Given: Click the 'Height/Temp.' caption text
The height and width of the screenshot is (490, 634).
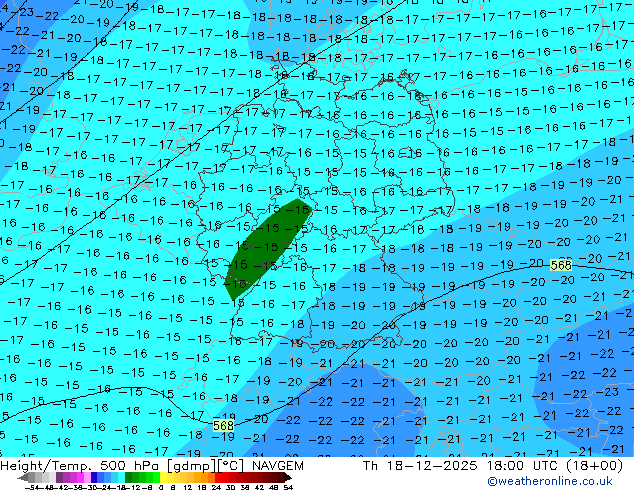Looking at the screenshot, I should tap(46, 466).
